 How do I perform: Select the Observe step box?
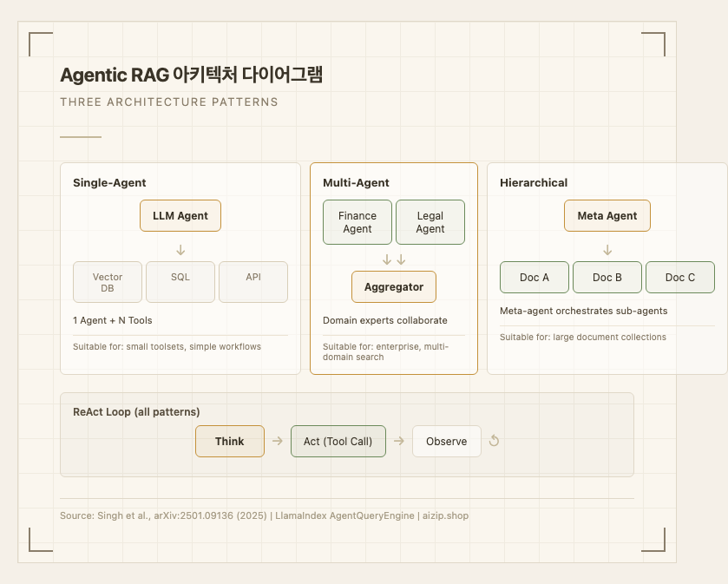[x=447, y=441]
